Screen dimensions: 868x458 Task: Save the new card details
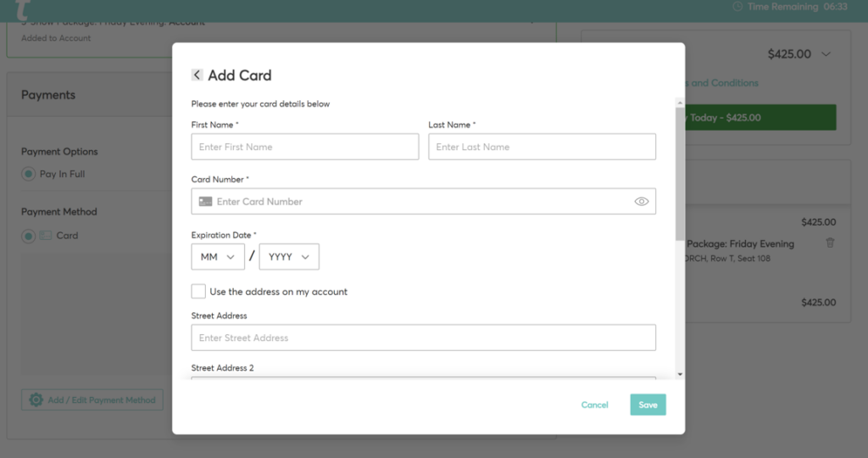[x=648, y=405]
